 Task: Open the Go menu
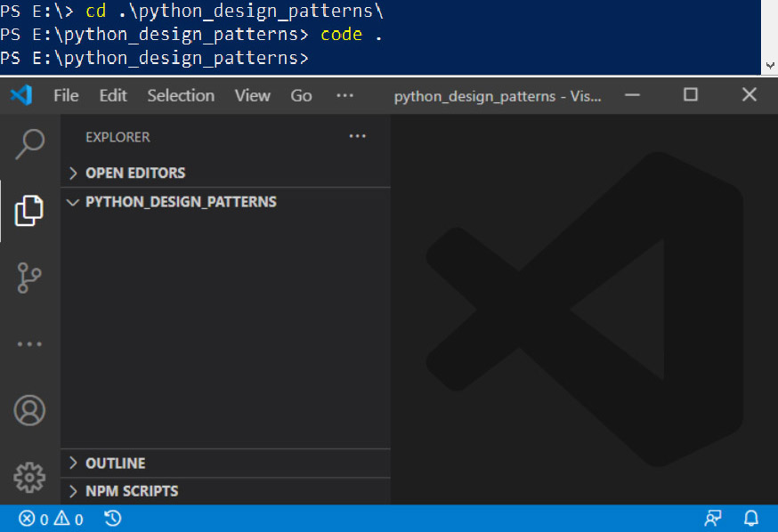(x=301, y=95)
